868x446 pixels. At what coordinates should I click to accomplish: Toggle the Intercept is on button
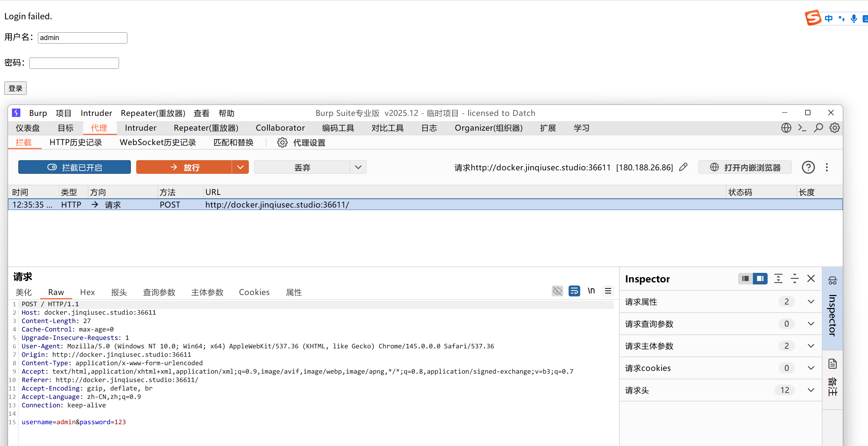click(74, 167)
